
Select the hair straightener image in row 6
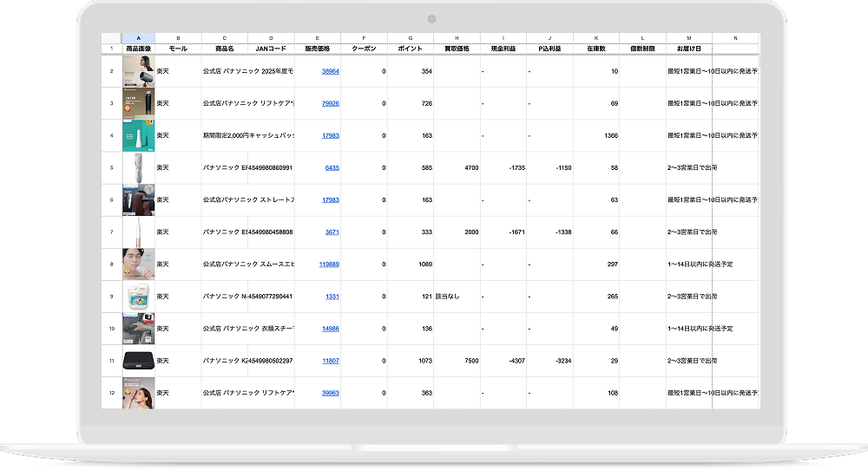click(138, 200)
